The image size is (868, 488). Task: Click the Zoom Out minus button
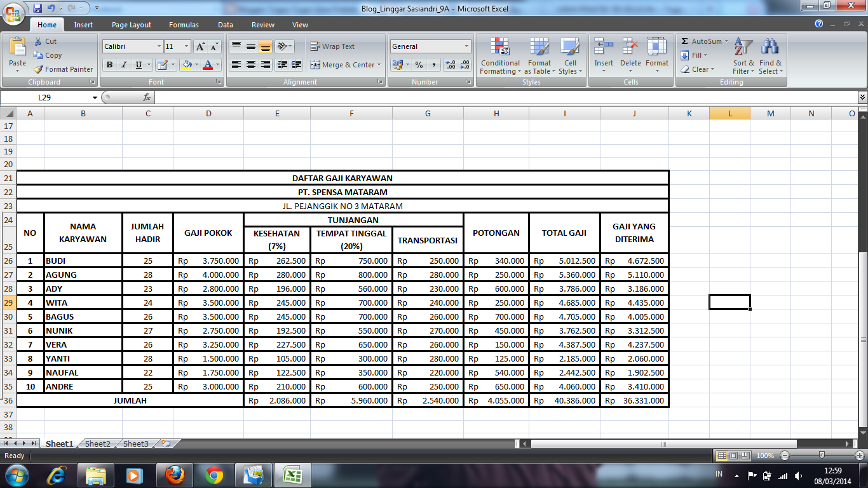tap(785, 456)
